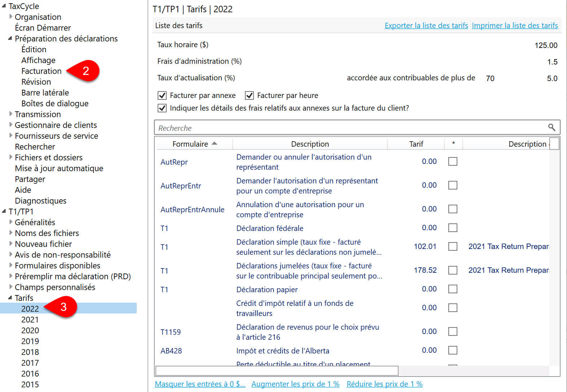The width and height of the screenshot is (567, 392).
Task: Check the AutReprEntrAnnule row checkbox
Action: click(x=453, y=209)
